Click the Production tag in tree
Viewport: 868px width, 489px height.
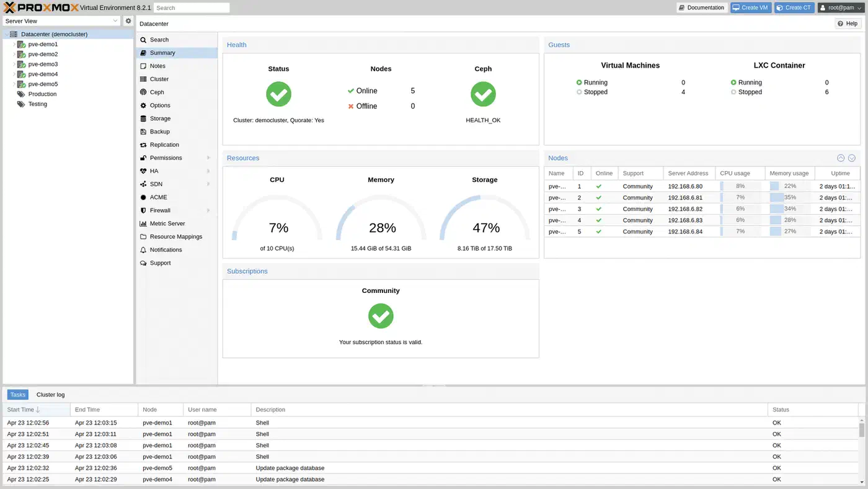(x=42, y=94)
